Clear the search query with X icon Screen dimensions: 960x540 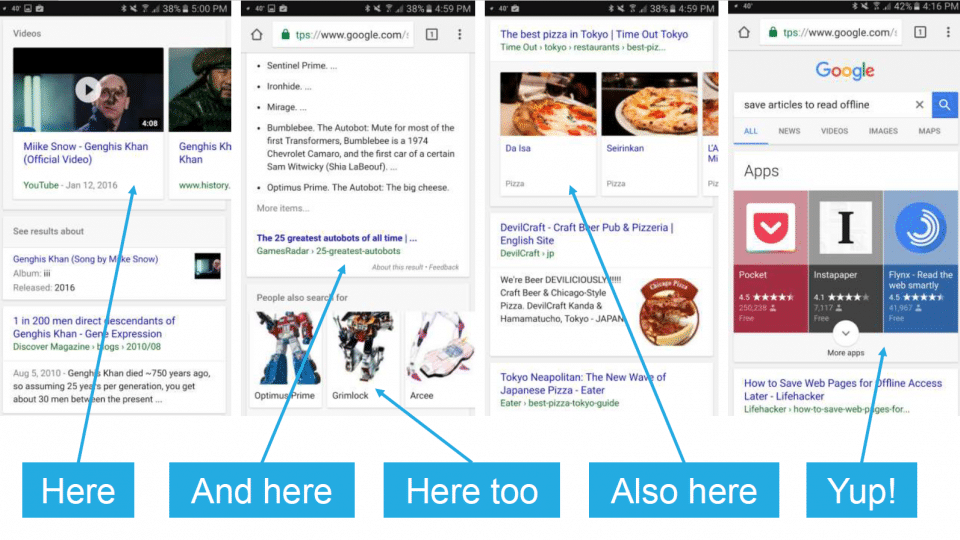pos(919,104)
